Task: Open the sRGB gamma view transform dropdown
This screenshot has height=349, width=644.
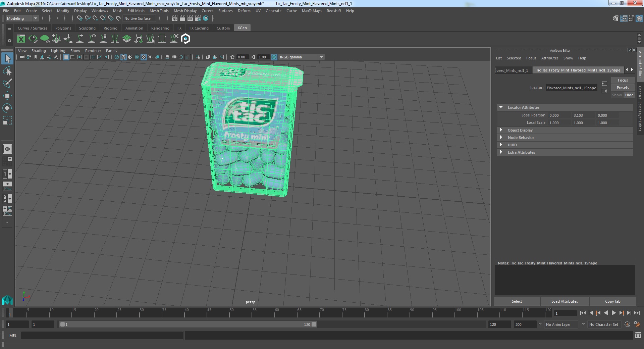Action: (301, 57)
